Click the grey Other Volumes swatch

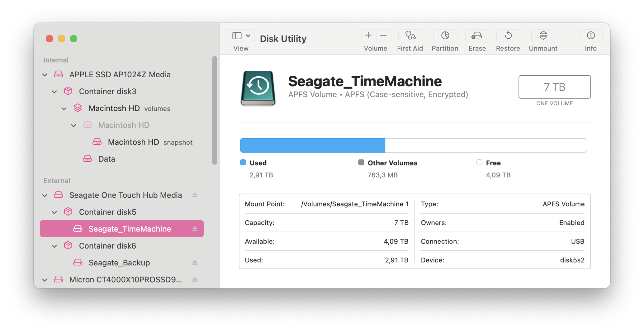tap(361, 162)
